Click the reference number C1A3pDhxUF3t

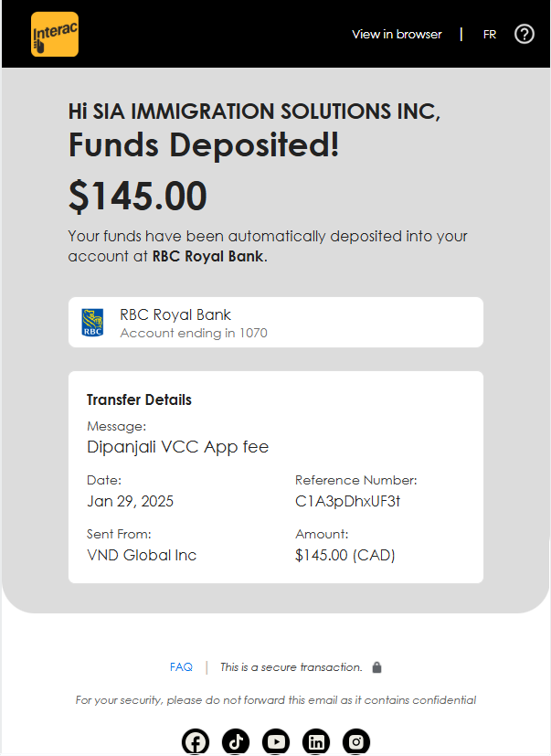[347, 502]
